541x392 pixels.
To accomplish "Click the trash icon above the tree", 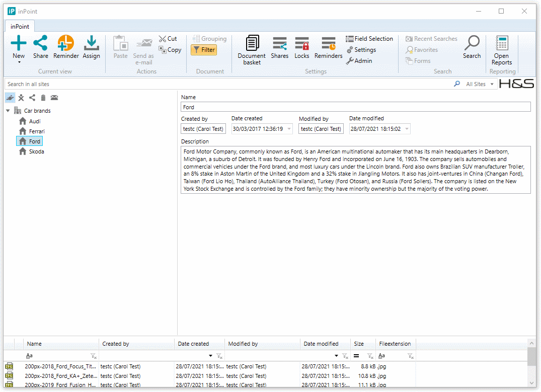I will (x=43, y=98).
